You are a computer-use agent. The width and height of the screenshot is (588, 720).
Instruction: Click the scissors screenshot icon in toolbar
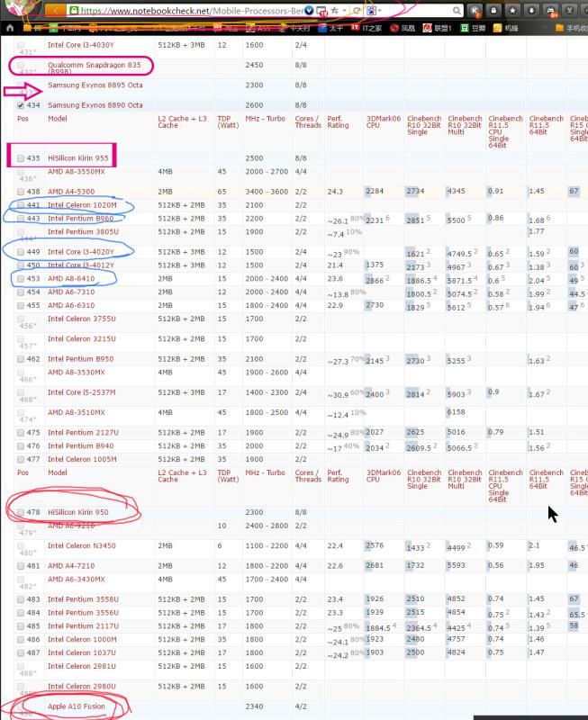coord(569,11)
